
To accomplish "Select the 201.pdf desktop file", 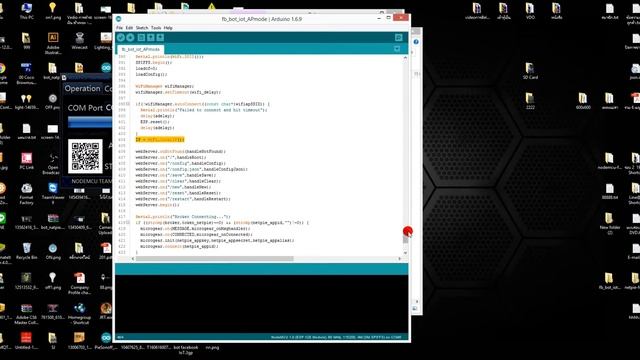I will pos(106,251).
